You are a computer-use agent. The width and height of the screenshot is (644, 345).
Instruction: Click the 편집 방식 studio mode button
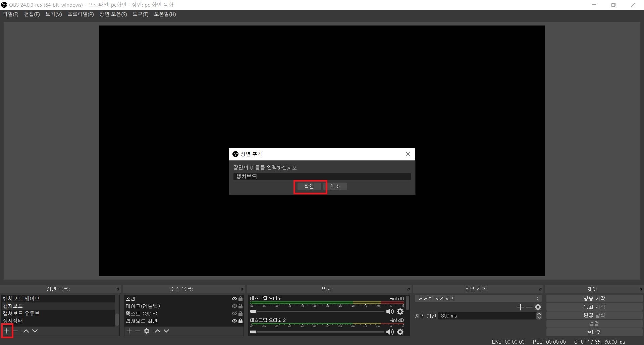click(x=594, y=315)
